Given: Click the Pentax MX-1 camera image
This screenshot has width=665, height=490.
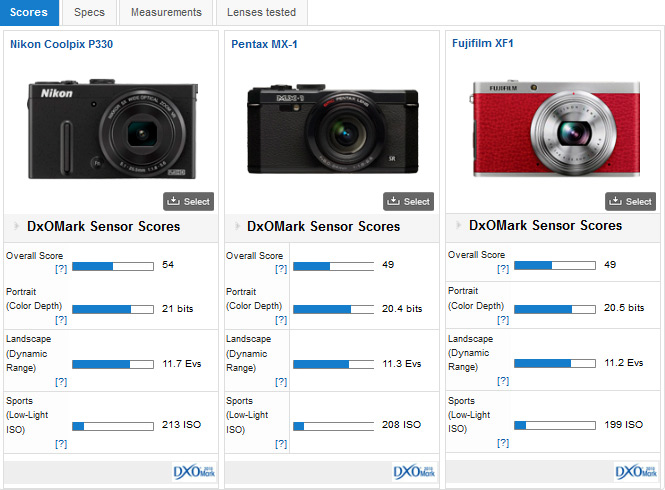Looking at the screenshot, I should (333, 129).
